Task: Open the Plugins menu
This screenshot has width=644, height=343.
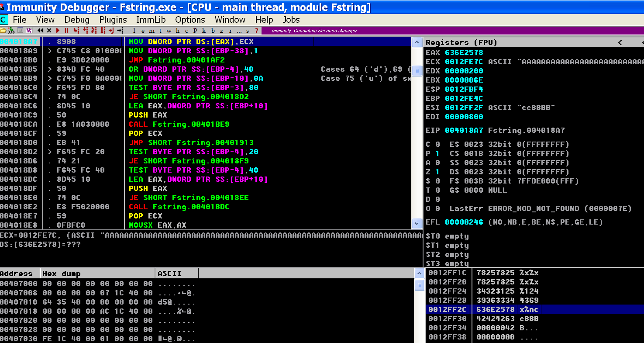Action: click(113, 20)
